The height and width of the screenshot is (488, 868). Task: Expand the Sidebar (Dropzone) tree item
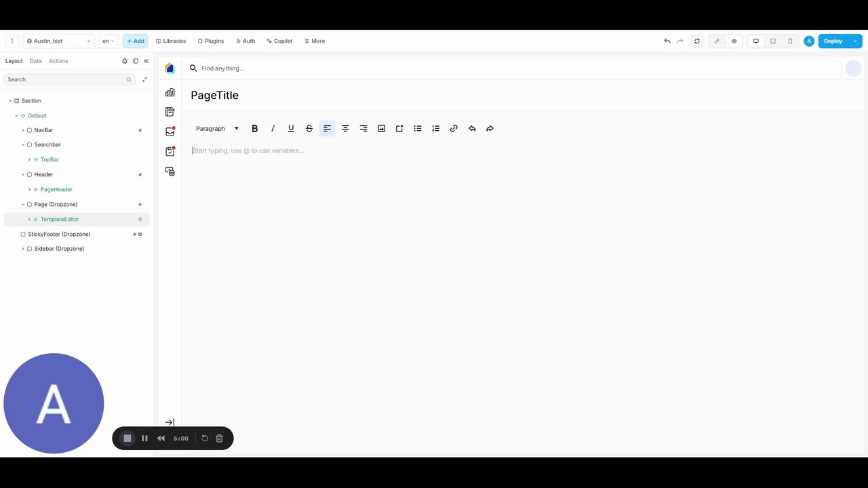[23, 249]
